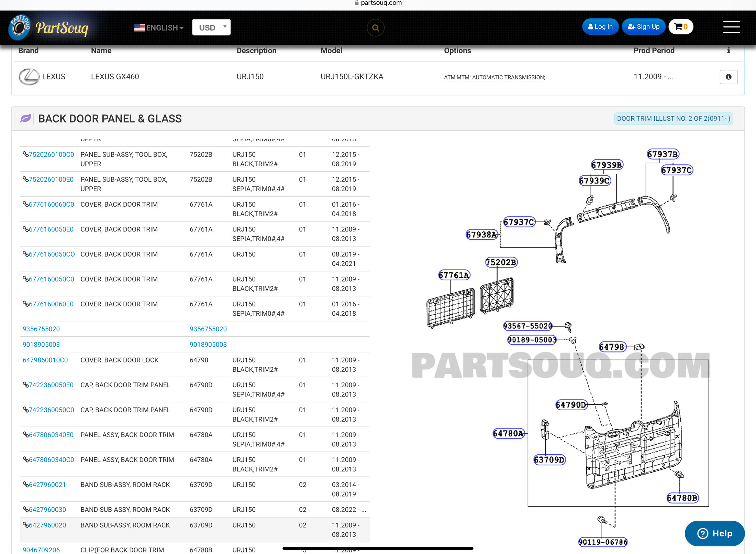The width and height of the screenshot is (756, 554).
Task: Open part number 6479860010C0
Action: pos(45,360)
